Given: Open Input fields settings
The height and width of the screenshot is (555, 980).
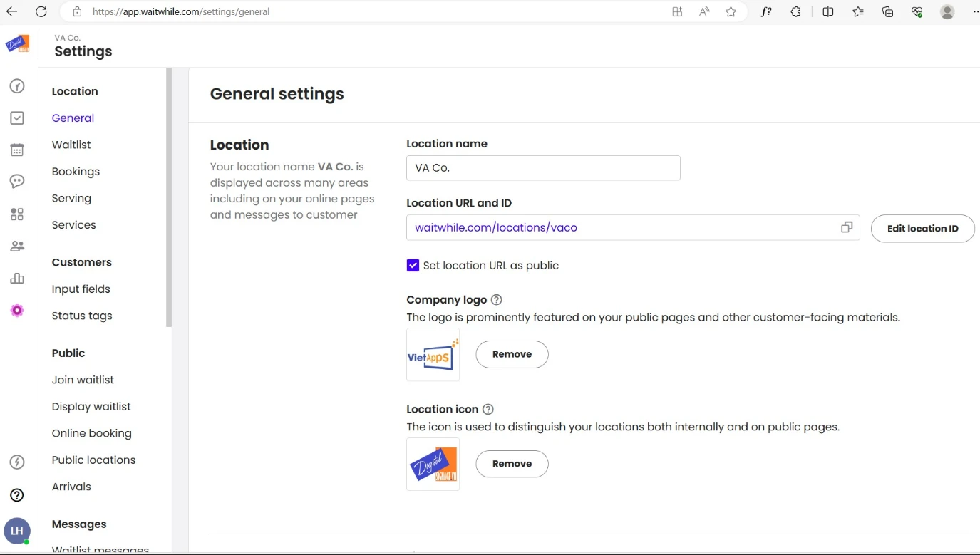Looking at the screenshot, I should pos(81,289).
